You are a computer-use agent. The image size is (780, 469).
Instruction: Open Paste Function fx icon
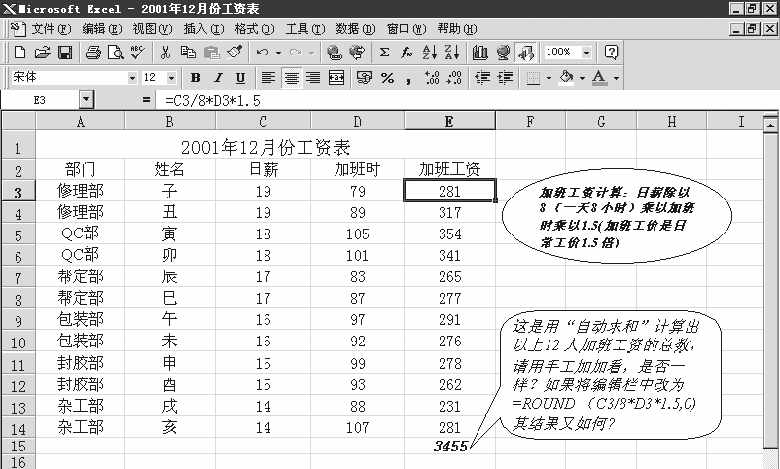(x=406, y=52)
